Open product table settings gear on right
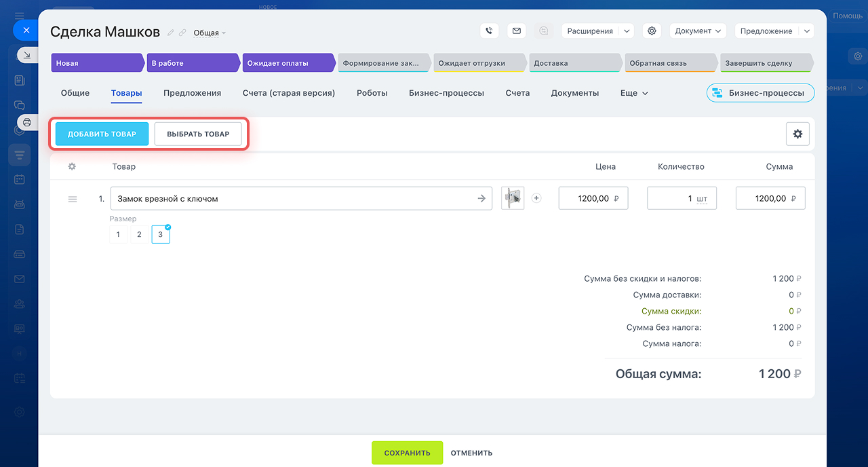The height and width of the screenshot is (467, 868). coord(797,134)
